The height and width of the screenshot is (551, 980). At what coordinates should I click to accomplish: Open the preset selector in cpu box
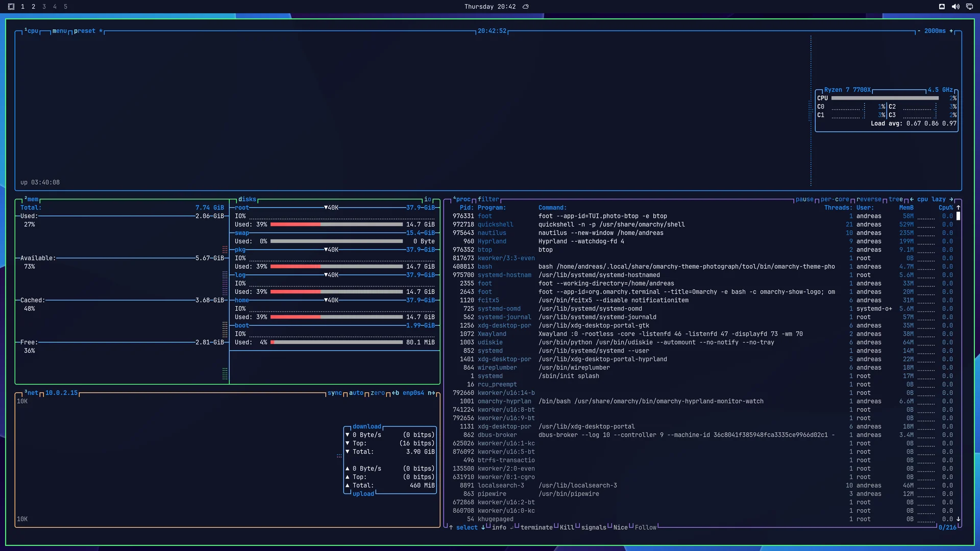84,31
